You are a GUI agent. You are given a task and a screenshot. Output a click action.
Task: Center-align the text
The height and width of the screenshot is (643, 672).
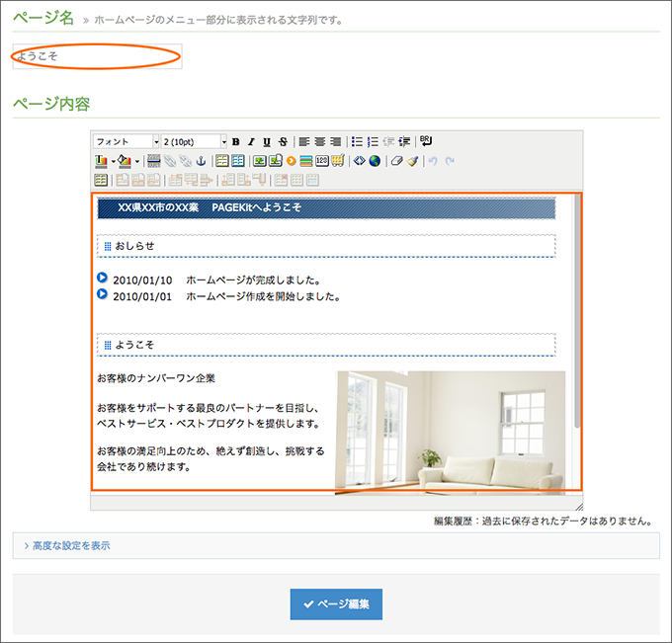click(320, 142)
